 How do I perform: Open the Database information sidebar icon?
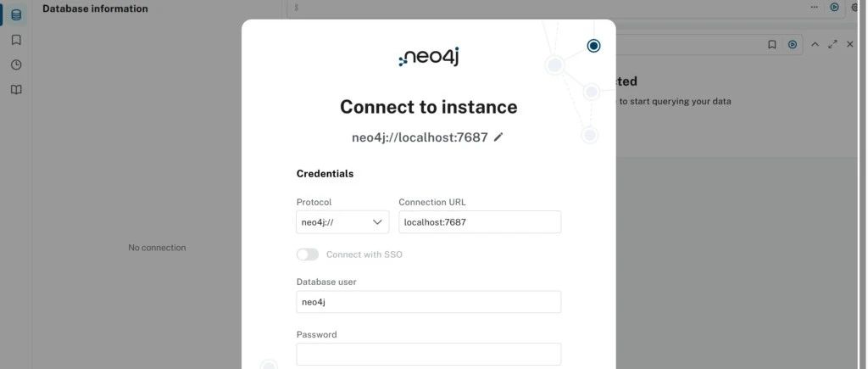pos(16,15)
